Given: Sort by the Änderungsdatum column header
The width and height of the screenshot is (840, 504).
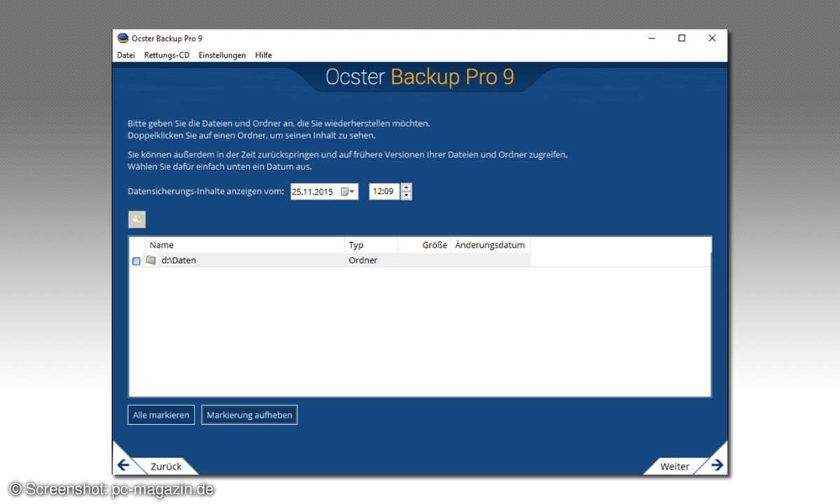Looking at the screenshot, I should click(490, 245).
